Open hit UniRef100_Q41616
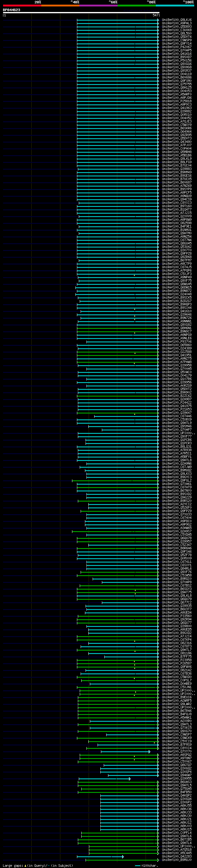197x868 pixels. [176, 54]
